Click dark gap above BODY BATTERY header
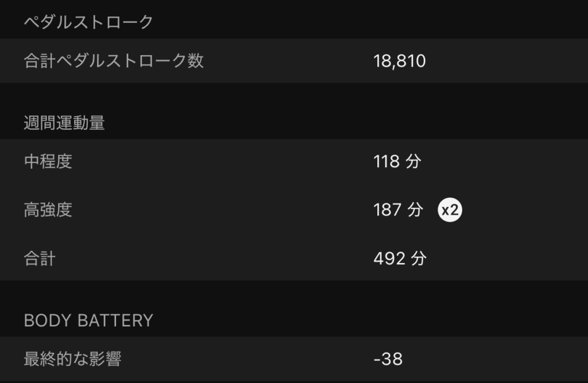 pos(294,294)
